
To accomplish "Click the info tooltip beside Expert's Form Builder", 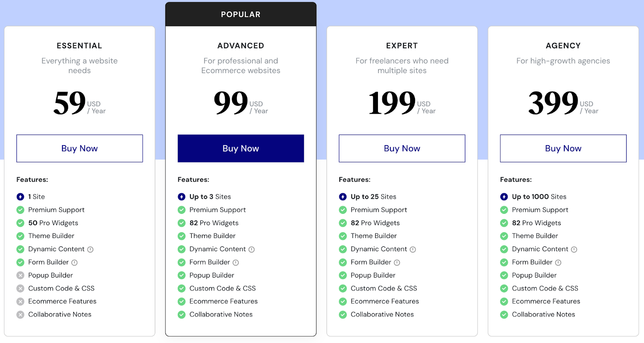I will 397,262.
